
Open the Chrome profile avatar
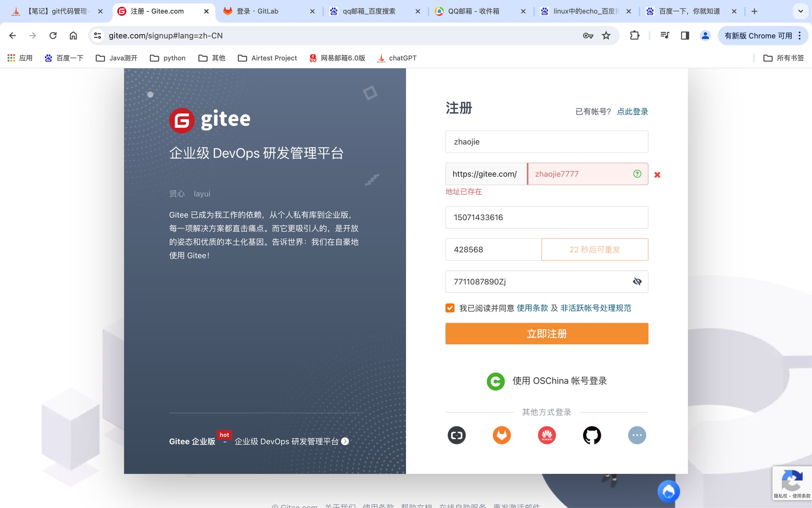click(x=705, y=36)
